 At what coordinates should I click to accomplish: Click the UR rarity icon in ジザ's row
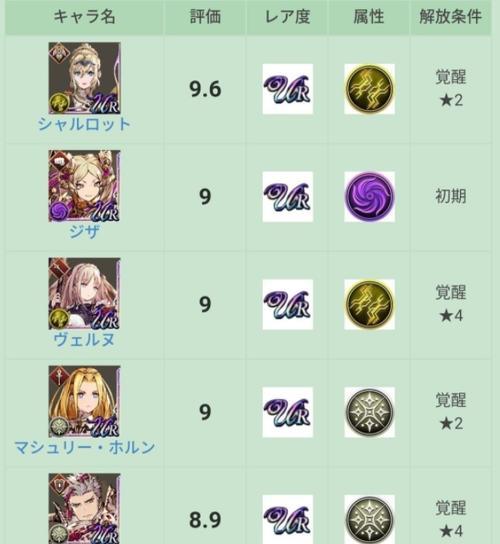(288, 197)
